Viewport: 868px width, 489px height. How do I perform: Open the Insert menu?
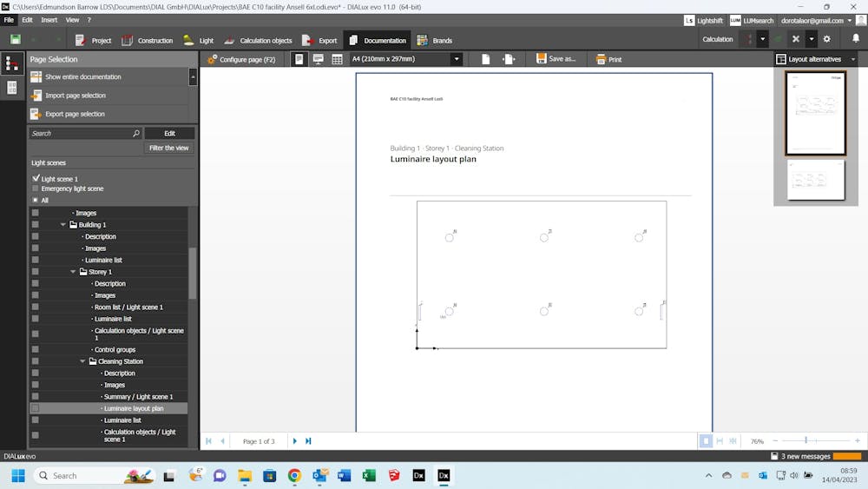coord(49,19)
